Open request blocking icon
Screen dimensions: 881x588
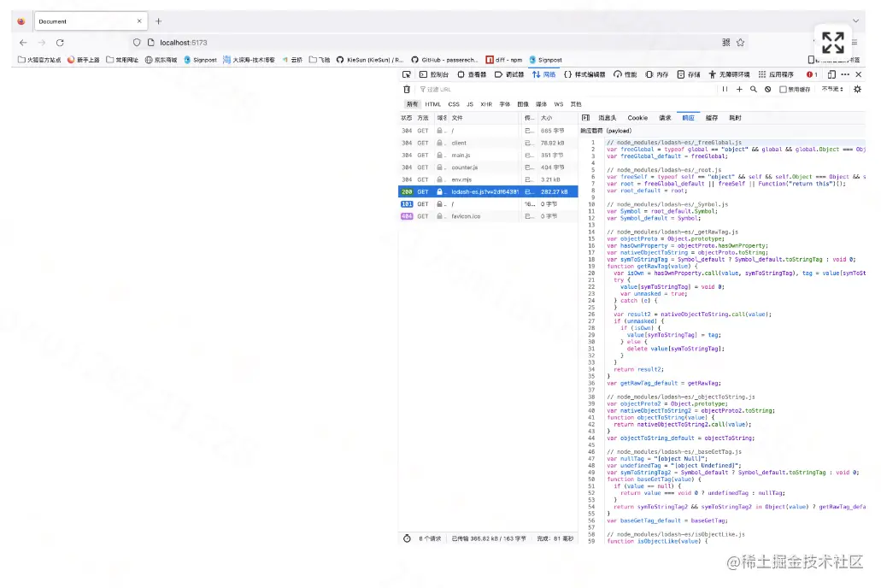[767, 90]
